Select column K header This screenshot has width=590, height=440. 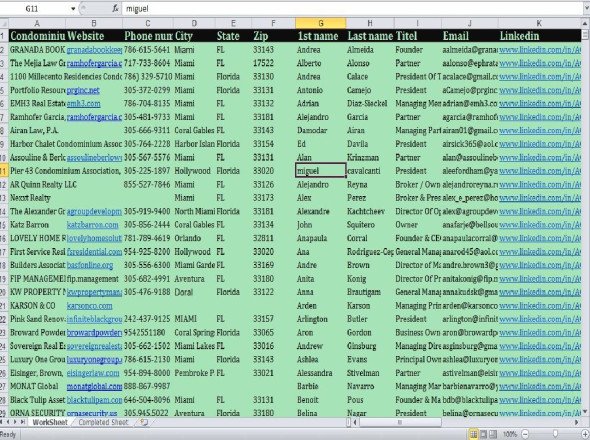tap(539, 23)
